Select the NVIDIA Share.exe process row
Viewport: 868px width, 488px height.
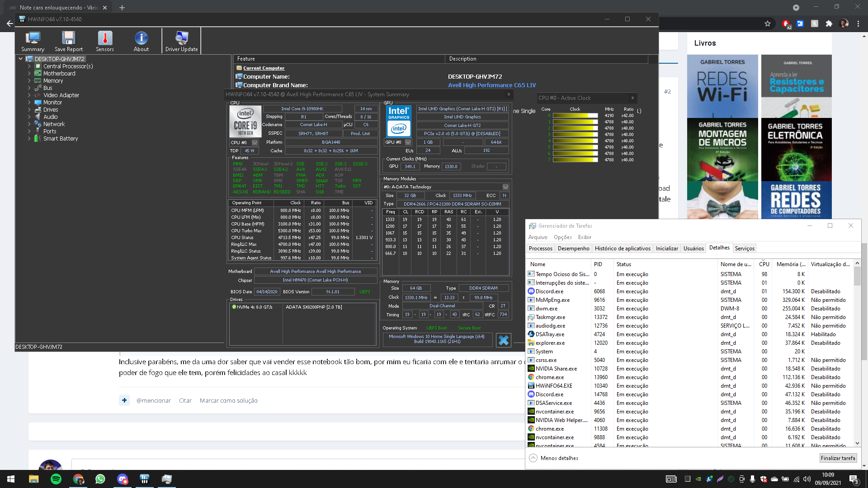[x=689, y=369]
